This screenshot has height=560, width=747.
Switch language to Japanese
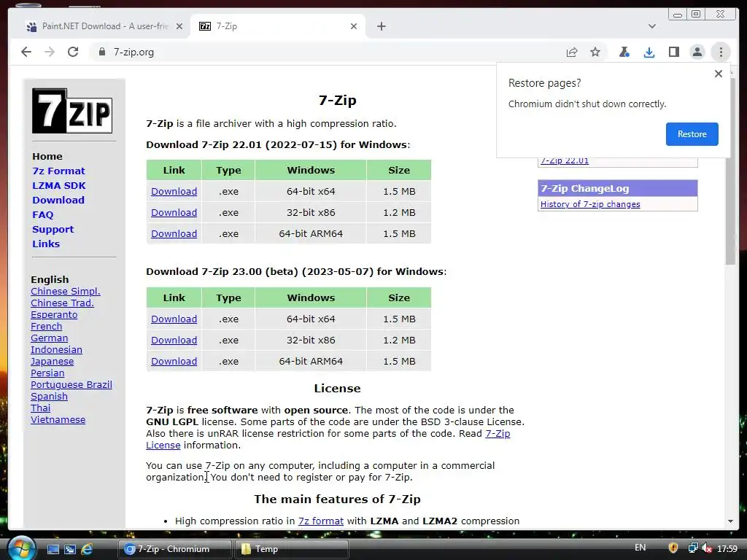pos(52,362)
